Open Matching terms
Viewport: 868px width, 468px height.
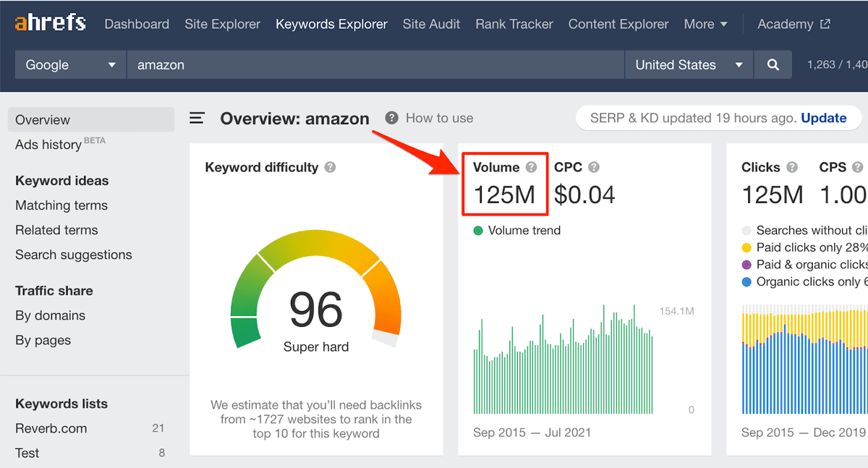click(61, 205)
